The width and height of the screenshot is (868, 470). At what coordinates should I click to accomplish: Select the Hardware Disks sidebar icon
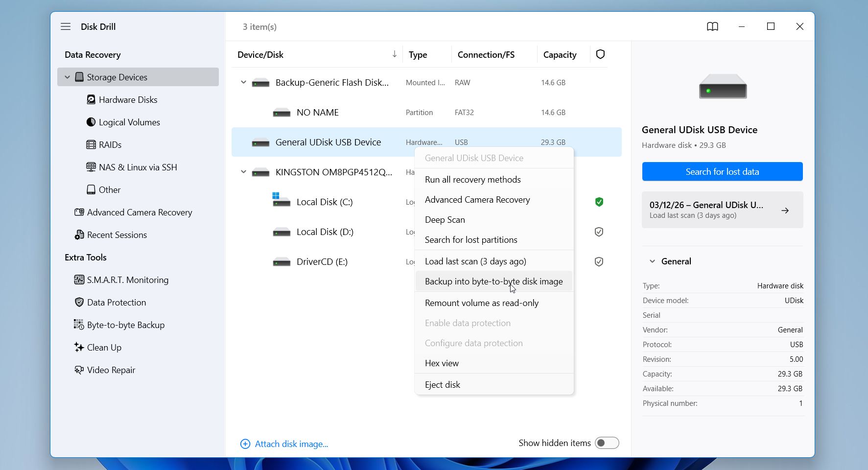coord(91,99)
